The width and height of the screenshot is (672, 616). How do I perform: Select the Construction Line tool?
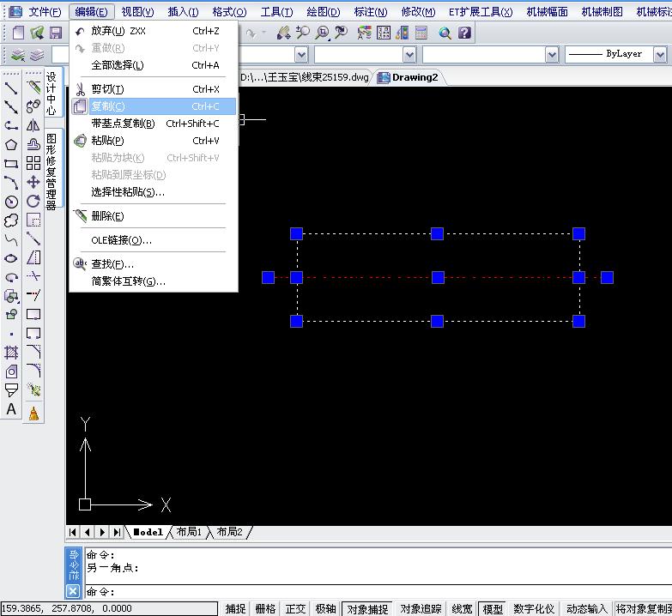pyautogui.click(x=11, y=107)
